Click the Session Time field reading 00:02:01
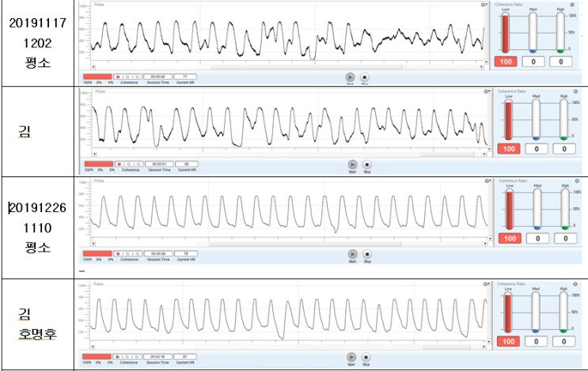The width and height of the screenshot is (588, 371). pyautogui.click(x=159, y=164)
